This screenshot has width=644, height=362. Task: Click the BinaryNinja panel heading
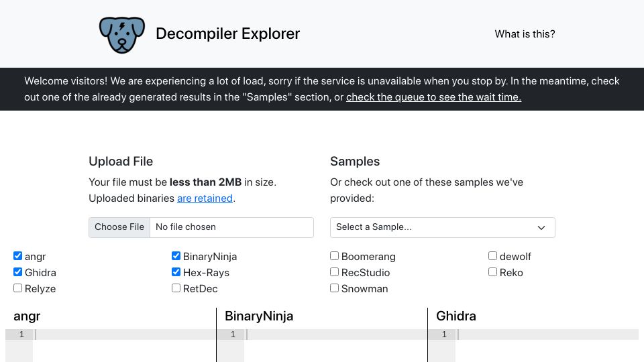coord(259,316)
